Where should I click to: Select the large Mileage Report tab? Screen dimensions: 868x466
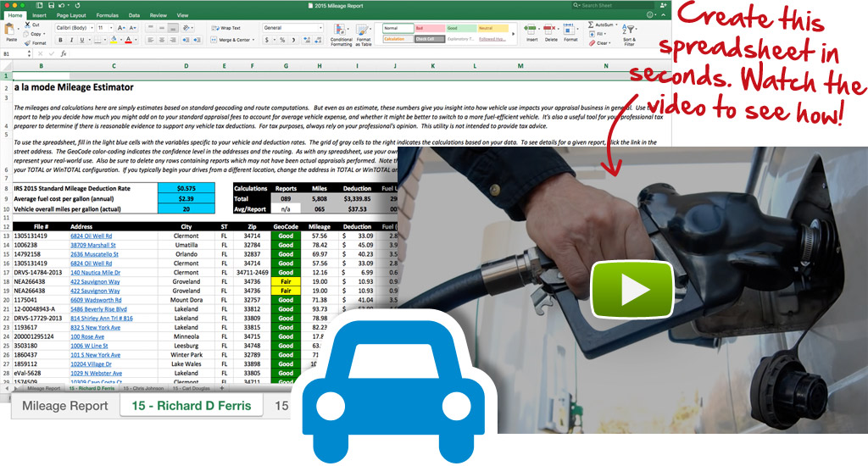click(64, 406)
